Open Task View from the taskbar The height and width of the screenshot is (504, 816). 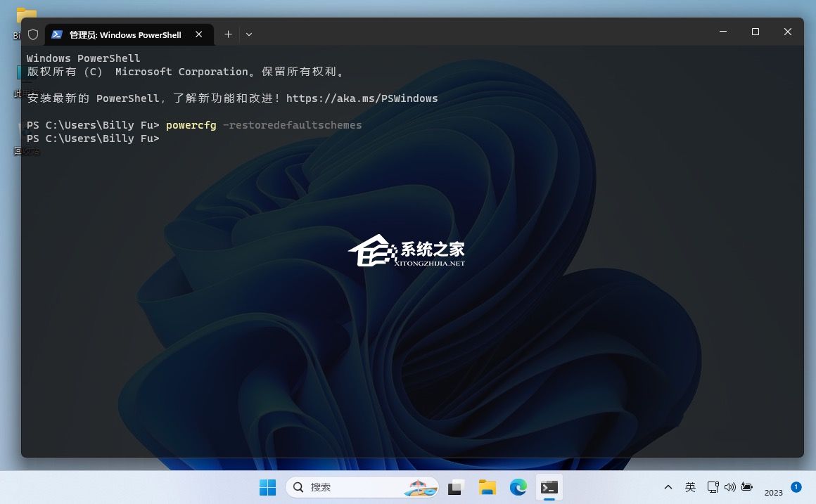pyautogui.click(x=457, y=487)
